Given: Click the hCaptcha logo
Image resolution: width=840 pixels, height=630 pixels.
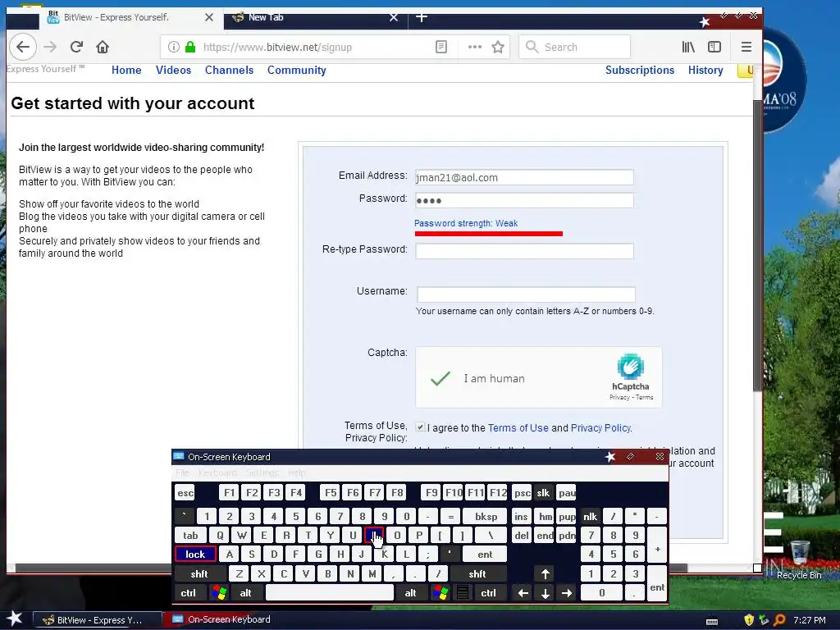Looking at the screenshot, I should [631, 367].
